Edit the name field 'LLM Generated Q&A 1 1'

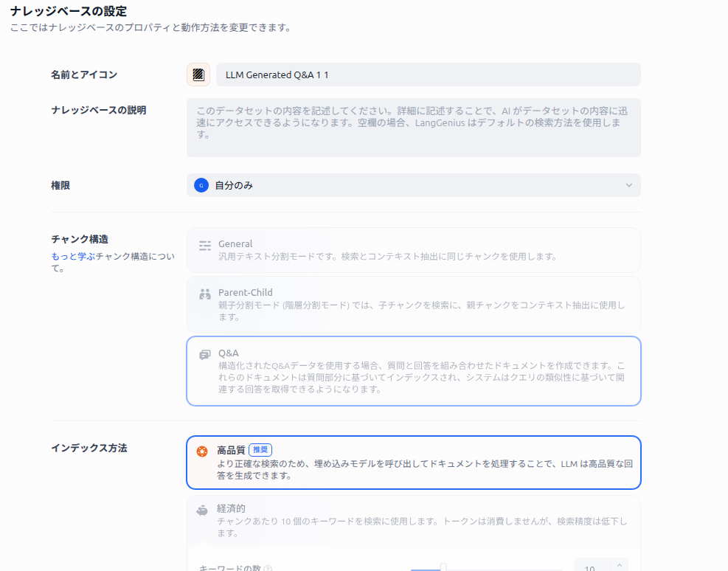point(428,75)
